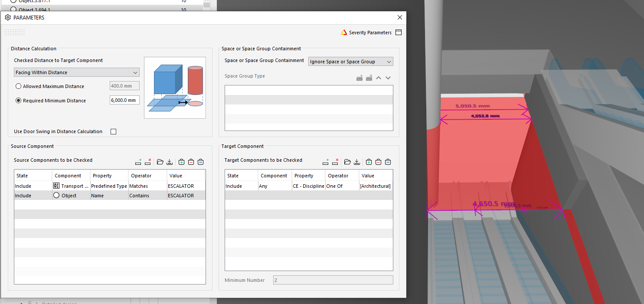644x304 pixels.
Task: Select Allowed Maximum Distance radio button
Action: tap(18, 86)
